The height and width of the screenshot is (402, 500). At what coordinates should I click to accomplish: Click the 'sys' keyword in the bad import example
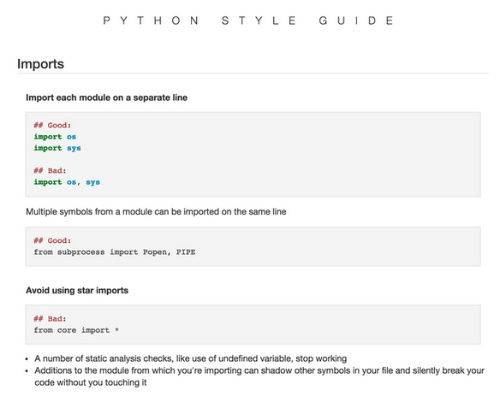tap(93, 182)
